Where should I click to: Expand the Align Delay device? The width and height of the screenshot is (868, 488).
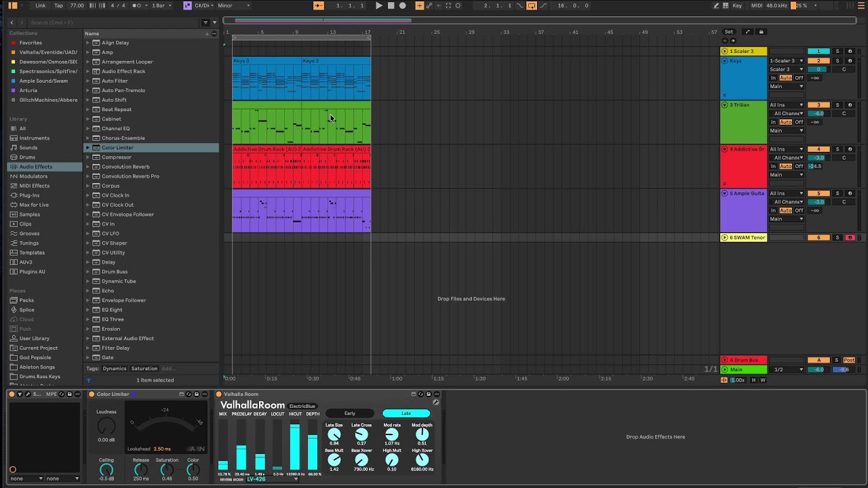(x=87, y=43)
